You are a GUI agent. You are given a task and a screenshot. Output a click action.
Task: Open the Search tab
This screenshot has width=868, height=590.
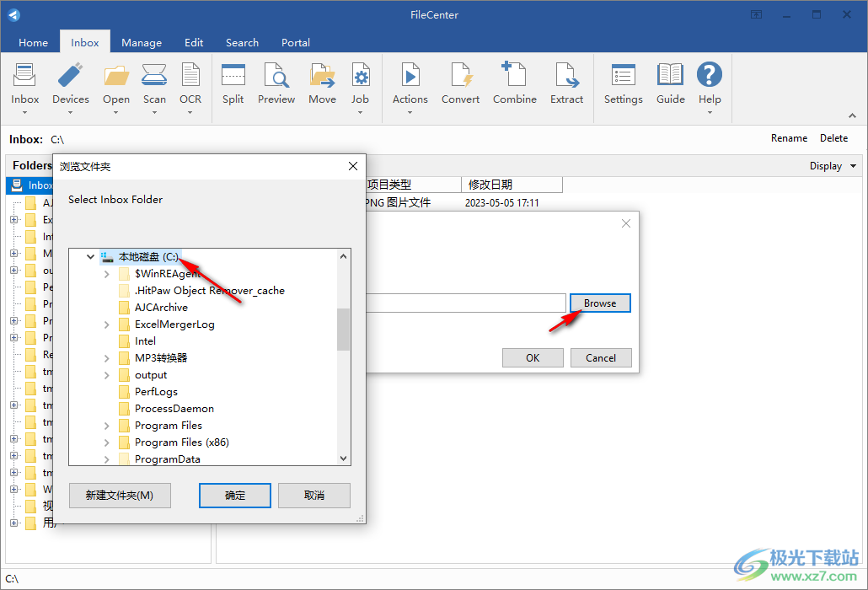pos(242,43)
